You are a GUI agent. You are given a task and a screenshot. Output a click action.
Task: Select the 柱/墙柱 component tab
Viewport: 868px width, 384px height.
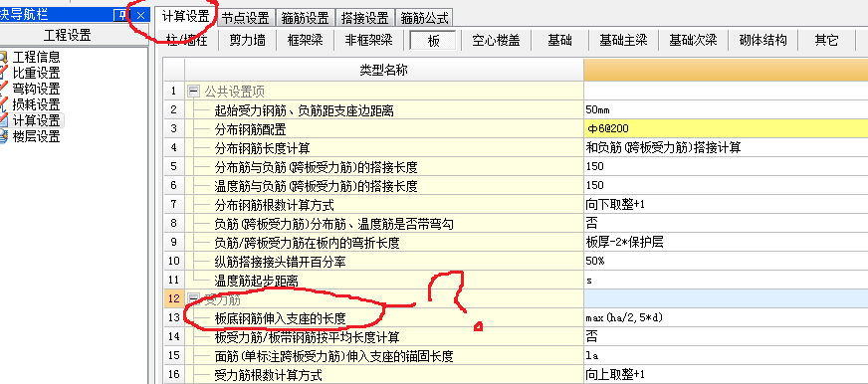(x=186, y=40)
